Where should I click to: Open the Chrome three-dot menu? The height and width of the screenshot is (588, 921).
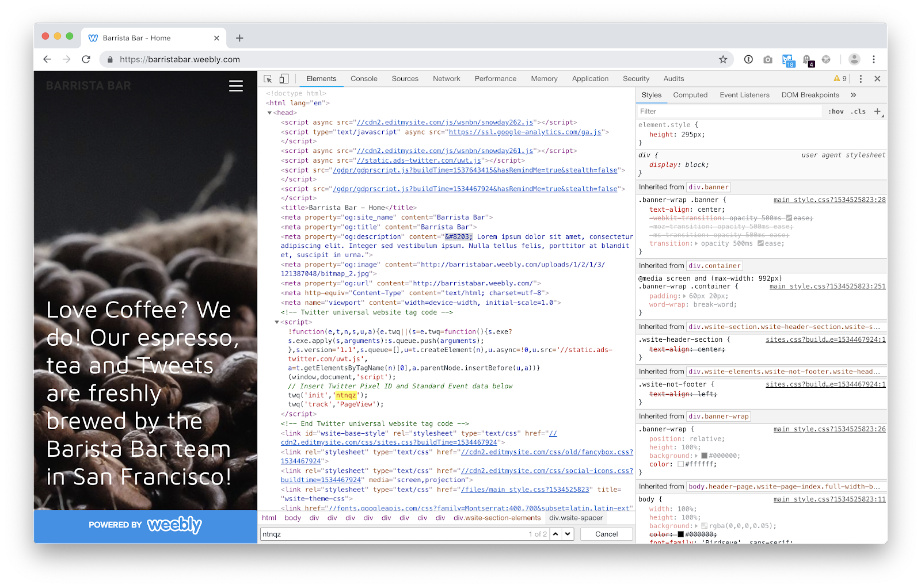pos(874,59)
